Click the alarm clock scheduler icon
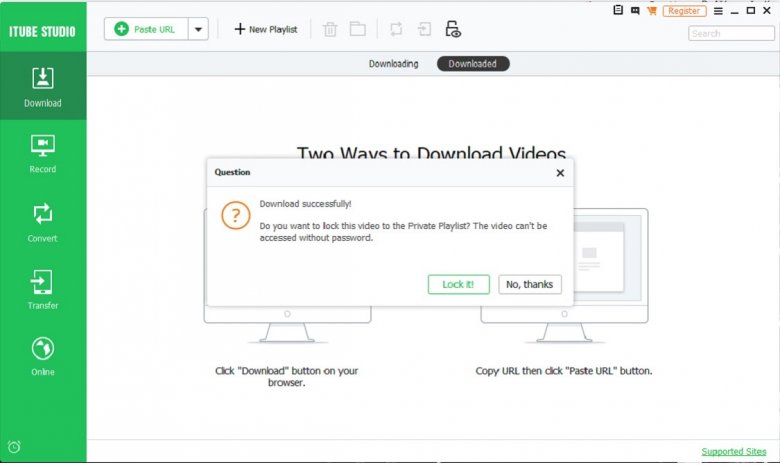The width and height of the screenshot is (780, 465). coord(14,446)
